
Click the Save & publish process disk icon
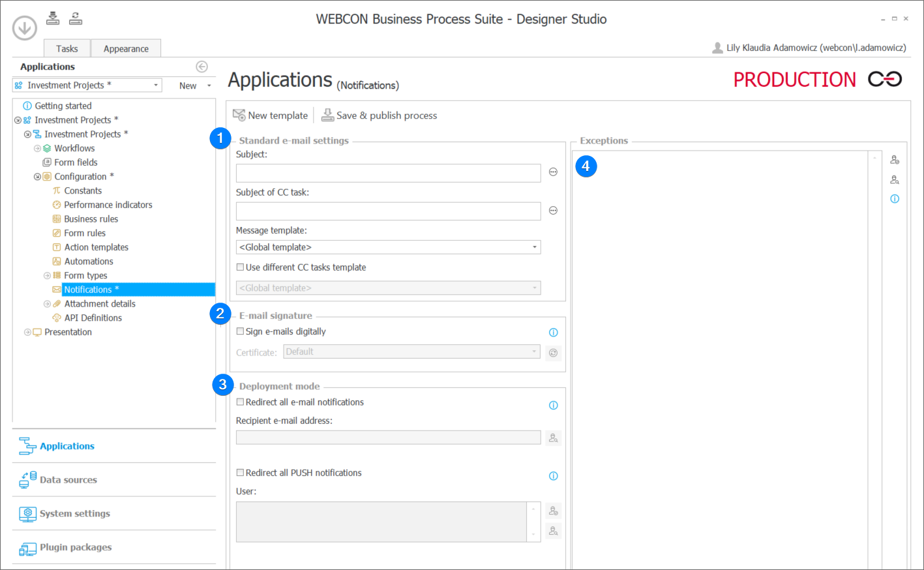pos(327,115)
